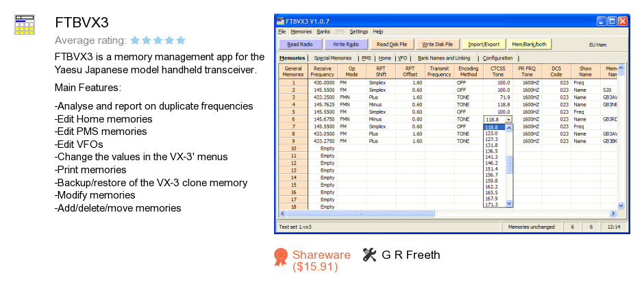The height and width of the screenshot is (291, 644).
Task: Switch to the PMS tab
Action: coord(366,58)
